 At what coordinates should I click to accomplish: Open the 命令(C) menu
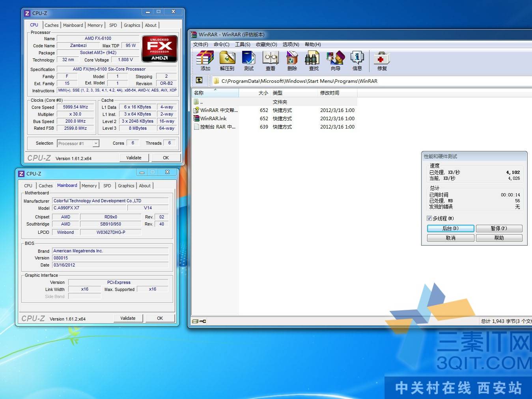tap(221, 45)
